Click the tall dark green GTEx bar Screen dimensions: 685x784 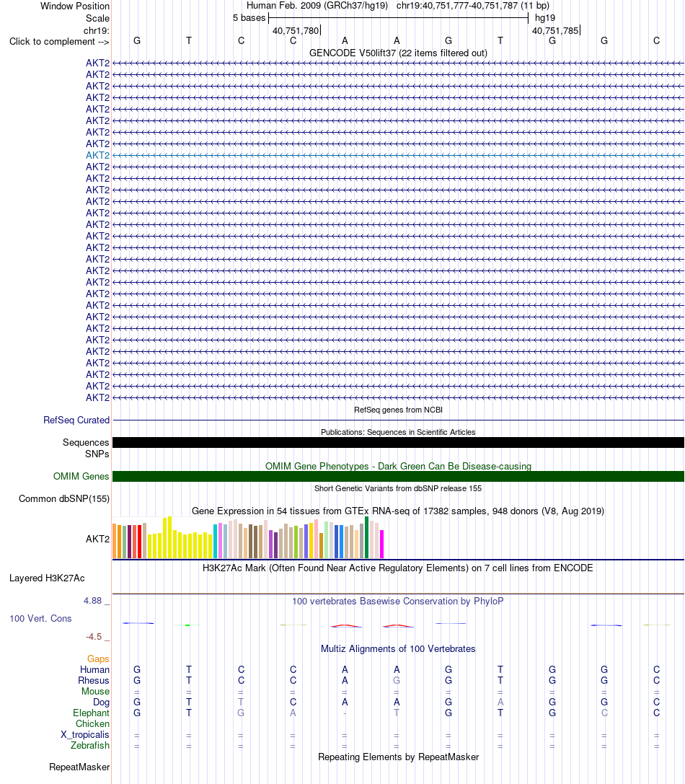[367, 537]
